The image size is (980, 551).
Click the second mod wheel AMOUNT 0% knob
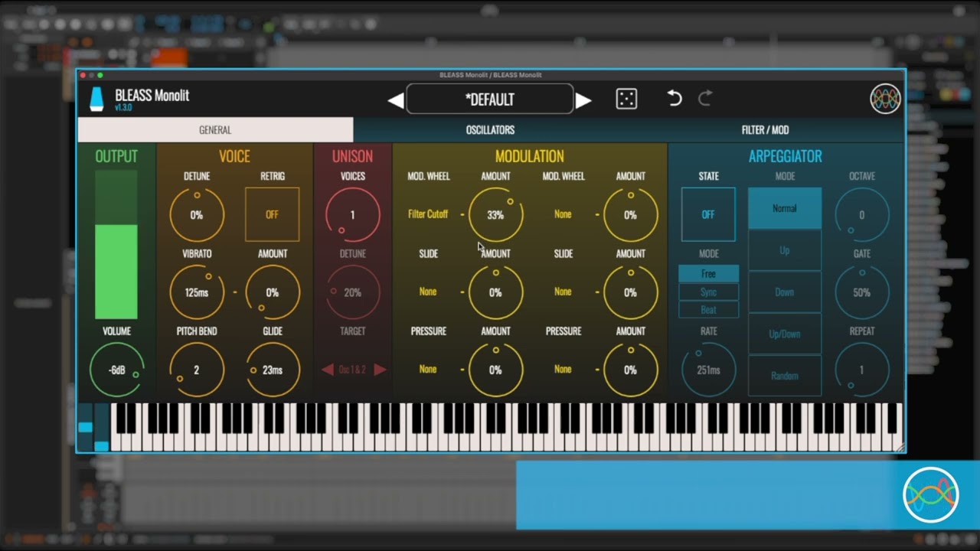tap(630, 215)
